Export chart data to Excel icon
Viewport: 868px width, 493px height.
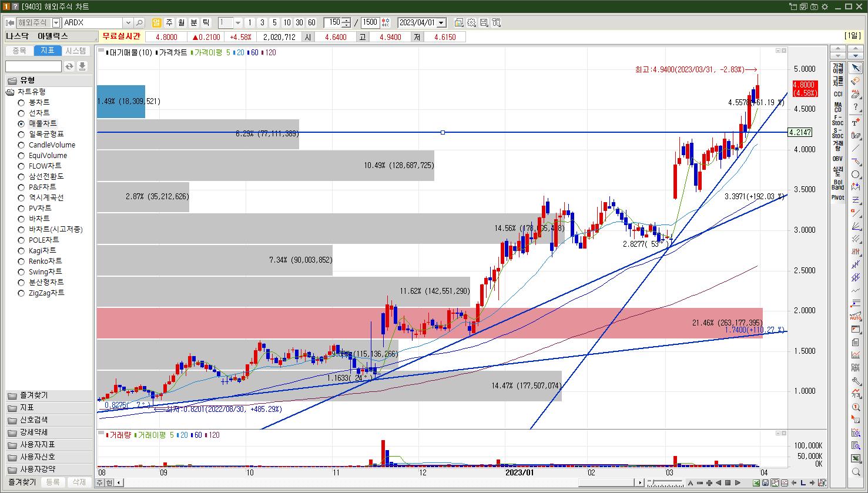756,483
